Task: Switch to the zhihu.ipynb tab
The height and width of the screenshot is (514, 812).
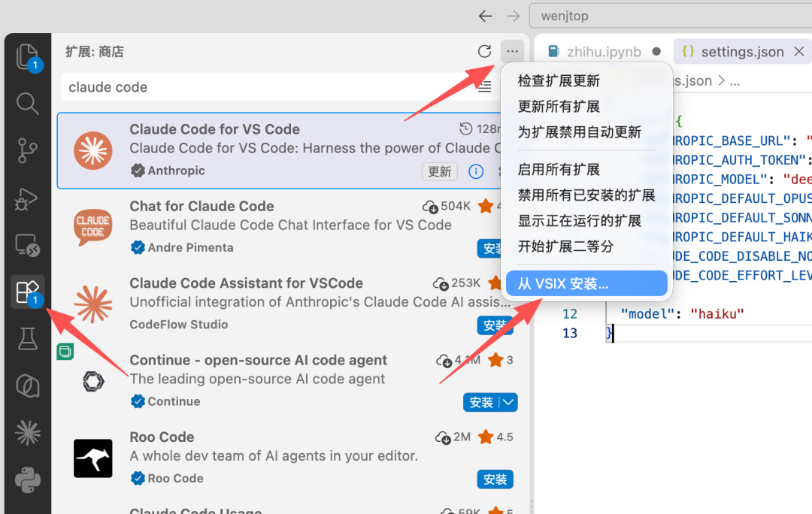Action: click(x=604, y=51)
